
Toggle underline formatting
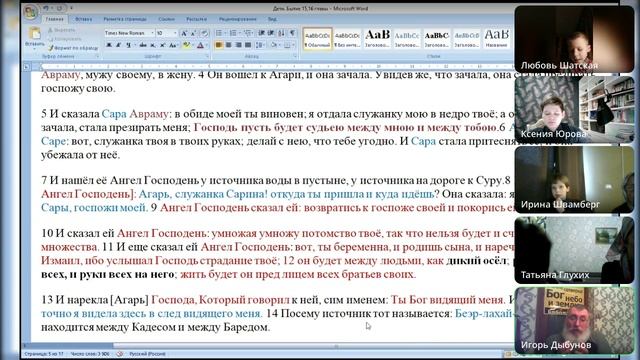click(128, 45)
